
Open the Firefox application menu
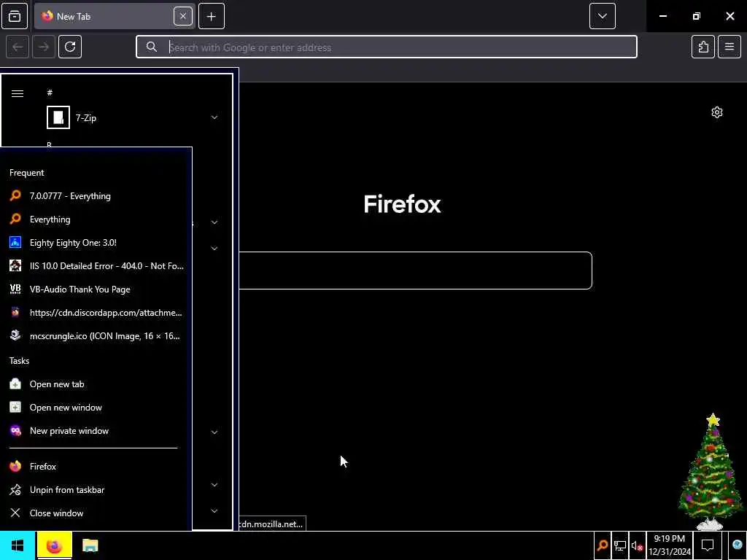click(729, 47)
